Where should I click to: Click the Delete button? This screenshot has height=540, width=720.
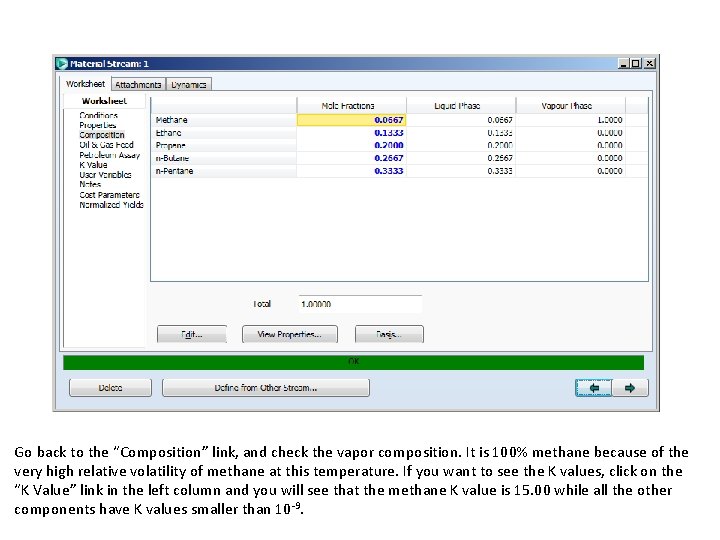tap(110, 388)
